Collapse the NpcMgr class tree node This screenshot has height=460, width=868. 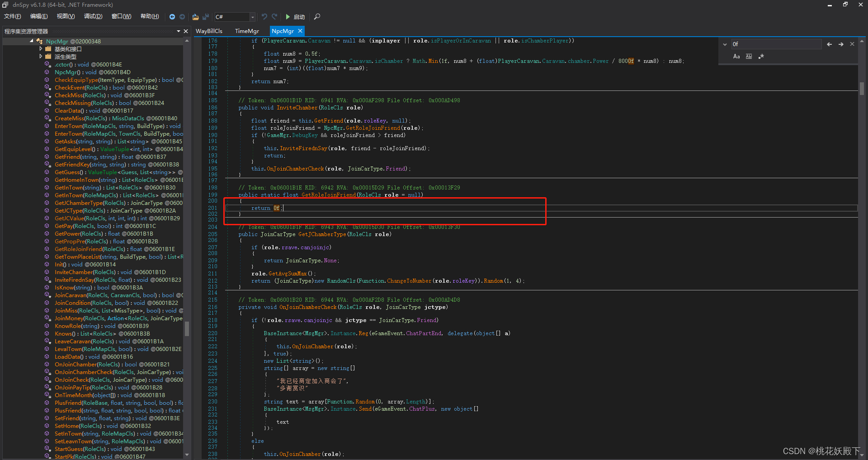pos(32,41)
